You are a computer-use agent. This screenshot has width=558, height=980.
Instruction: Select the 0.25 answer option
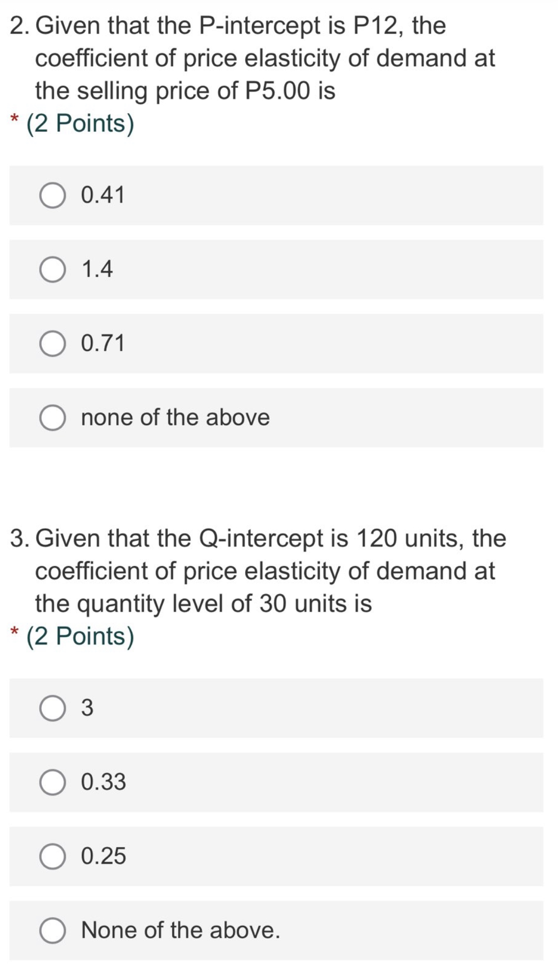click(x=53, y=856)
